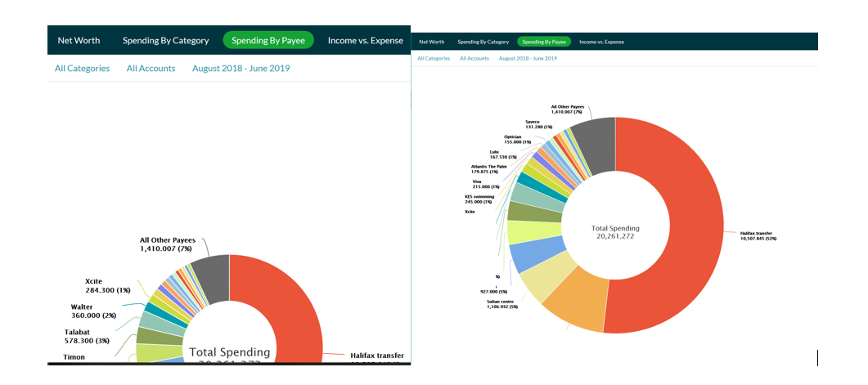Click 927.000 (5%) label in right chart
Screen dimensions: 868x385
[493, 291]
